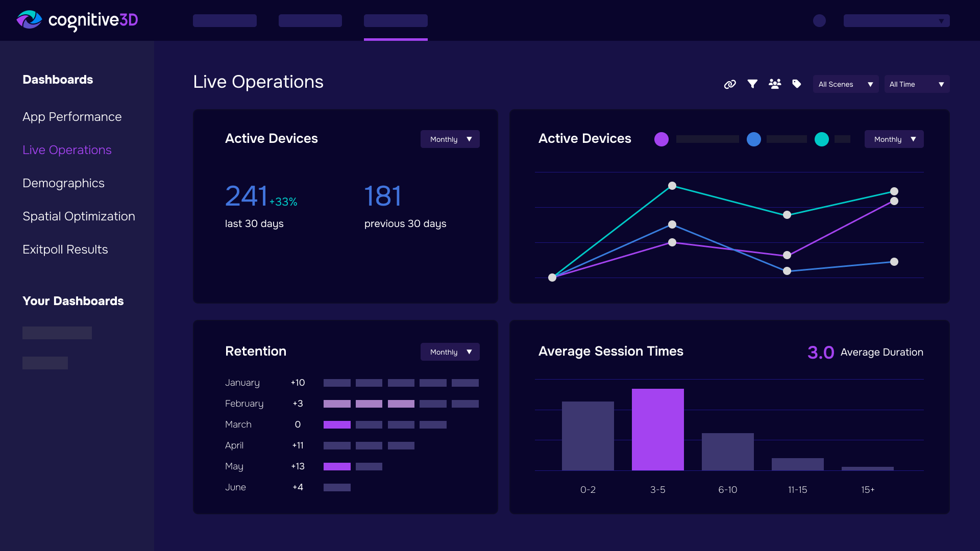Click the cognitive3D logo
The height and width of the screenshot is (551, 980).
pos(78,20)
